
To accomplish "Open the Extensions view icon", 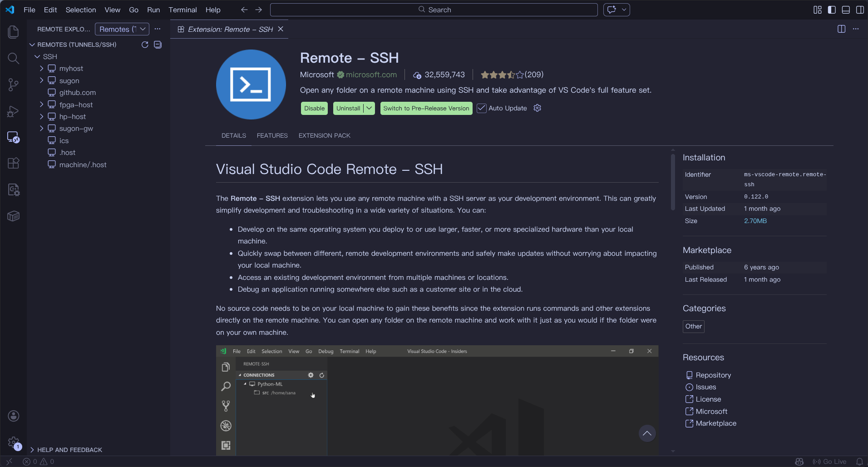I will pos(14,163).
